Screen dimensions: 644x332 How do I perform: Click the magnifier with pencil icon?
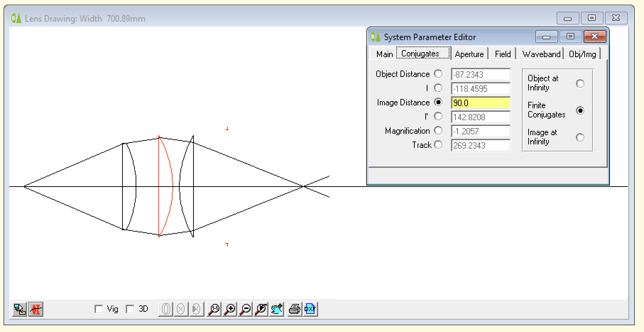(x=261, y=309)
